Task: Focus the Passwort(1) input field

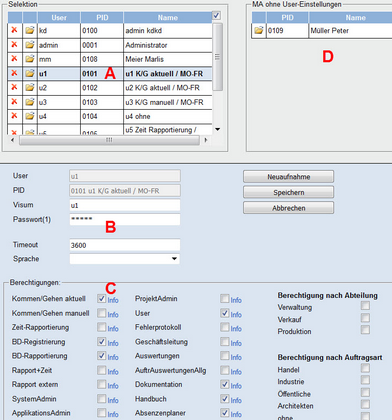Action: (x=125, y=219)
